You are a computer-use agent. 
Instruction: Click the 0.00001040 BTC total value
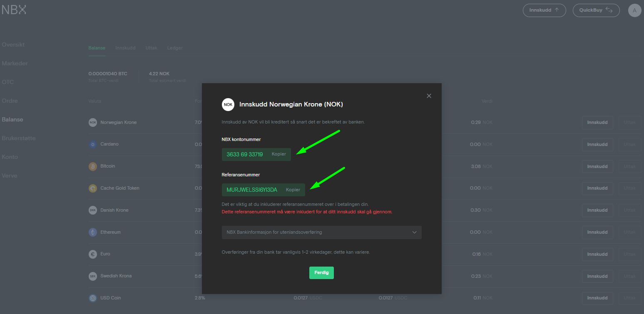tap(108, 74)
